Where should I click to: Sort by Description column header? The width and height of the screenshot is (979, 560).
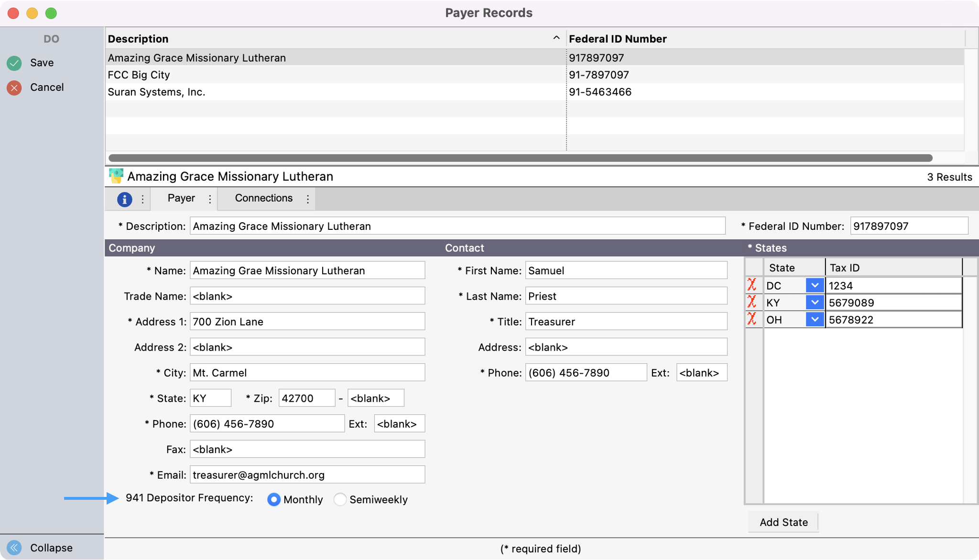(x=335, y=39)
